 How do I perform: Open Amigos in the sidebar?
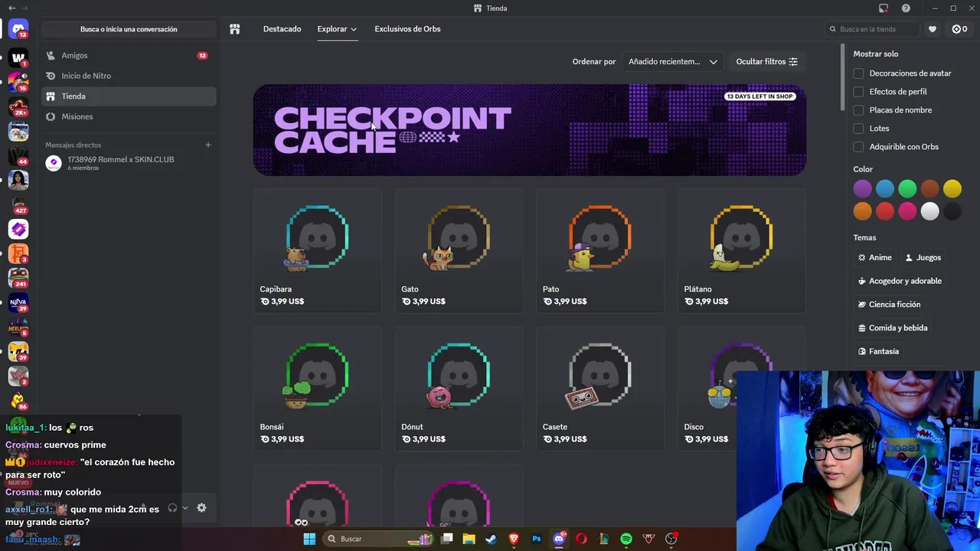(129, 56)
